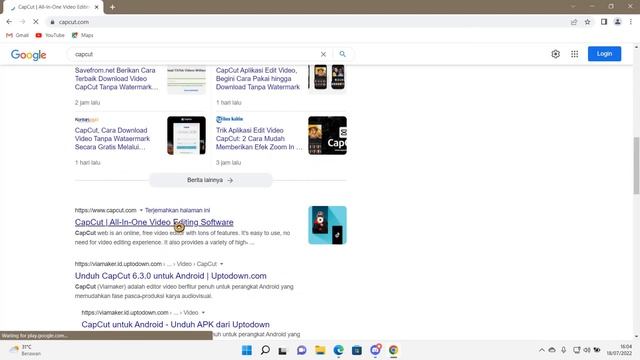Screen dimensions: 640x360
Task: Open Gmail bookmark
Action: pyautogui.click(x=17, y=35)
